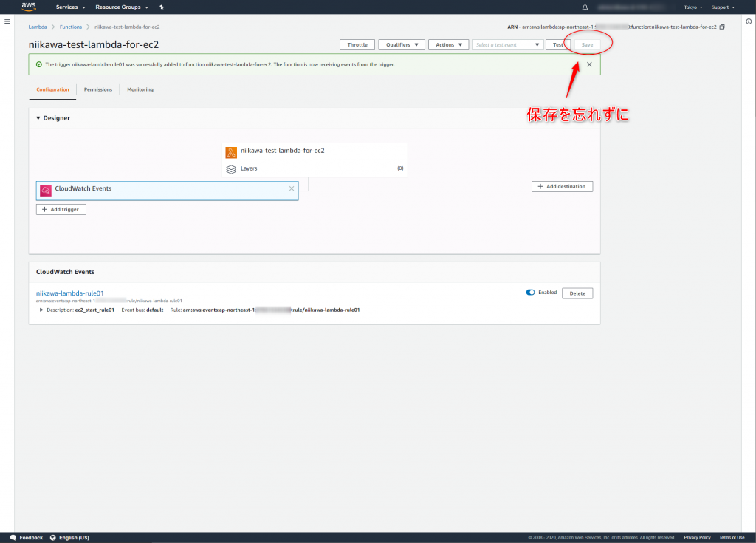Go to Lambda breadcrumb link

38,27
